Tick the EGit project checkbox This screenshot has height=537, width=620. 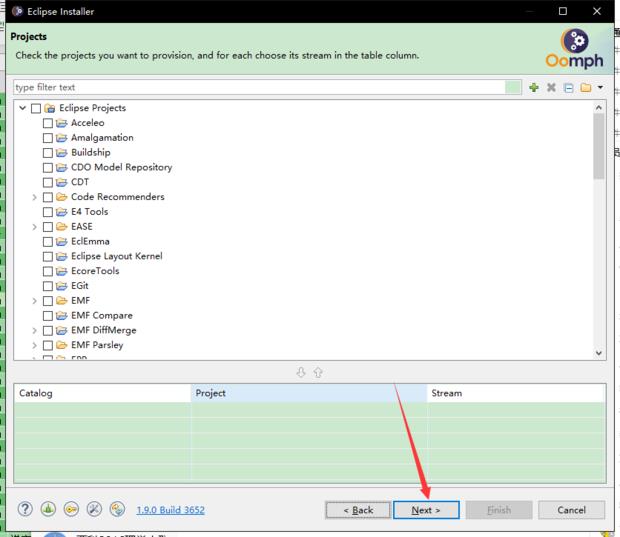tap(48, 286)
